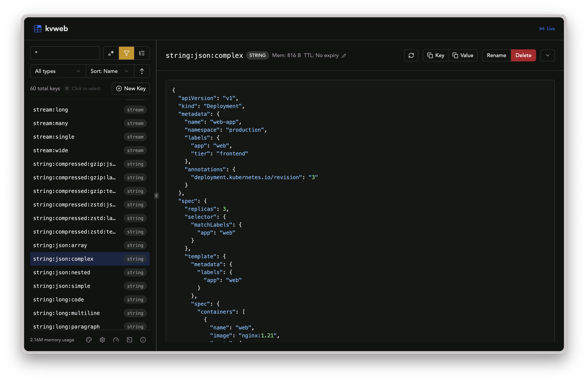Enable glob pattern matching mode
This screenshot has height=382, width=588.
(111, 53)
